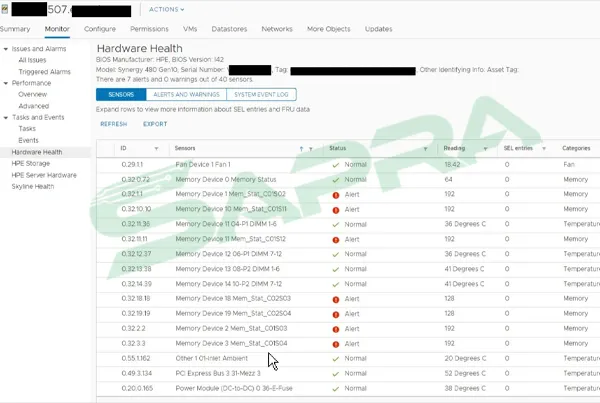Select Performance Overview in sidebar
The image size is (600, 403).
point(33,94)
